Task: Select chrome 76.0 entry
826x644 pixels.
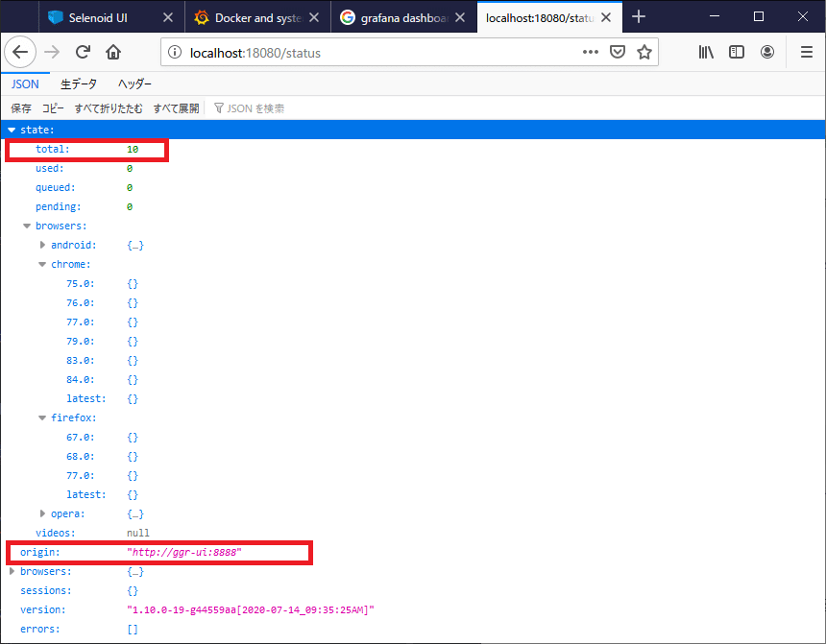Action: point(413,302)
